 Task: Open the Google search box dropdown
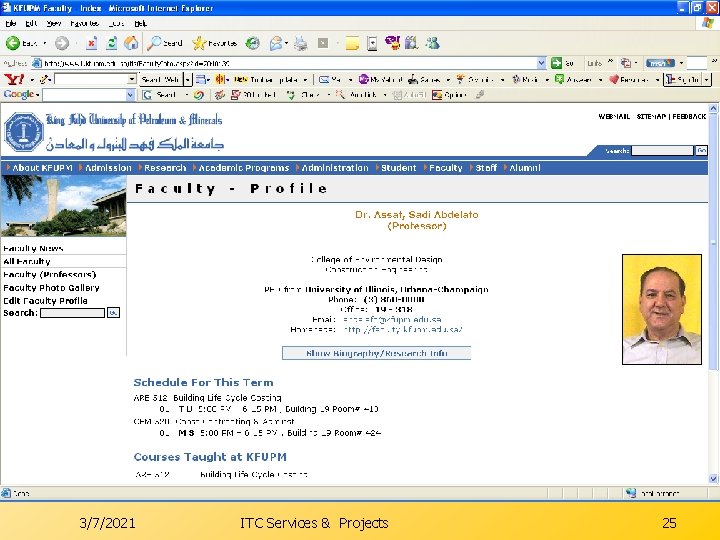pyautogui.click(x=130, y=95)
